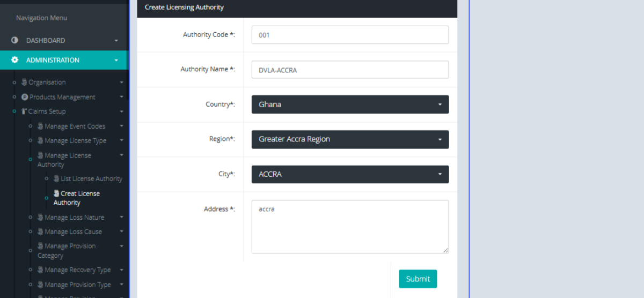
Task: Click the Manage Loss Nature icon
Action: point(40,218)
